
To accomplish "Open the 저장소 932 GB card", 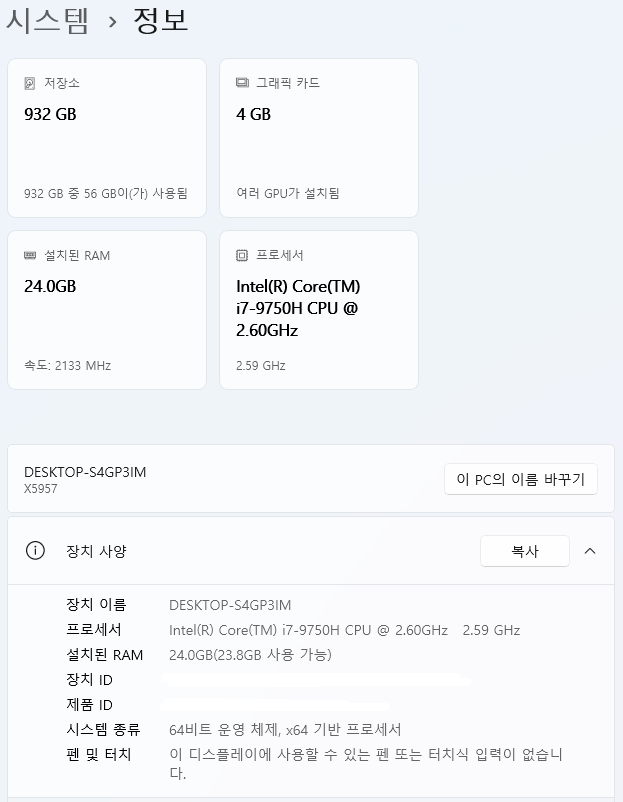I will (x=107, y=138).
